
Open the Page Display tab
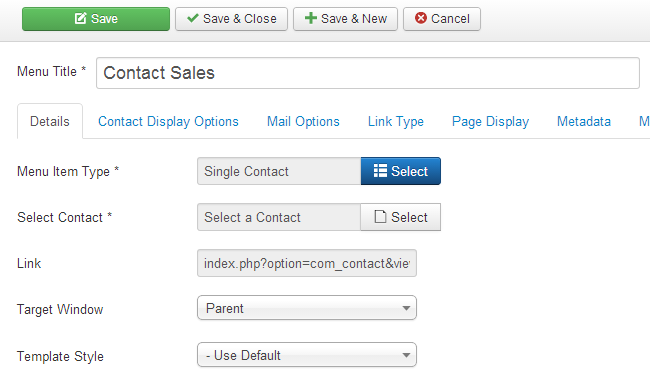490,121
